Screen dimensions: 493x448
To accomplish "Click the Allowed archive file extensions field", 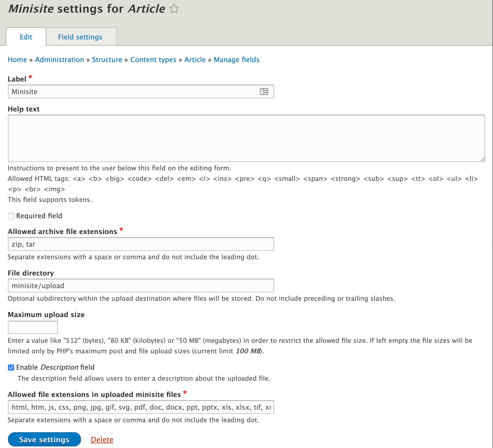I will 141,244.
